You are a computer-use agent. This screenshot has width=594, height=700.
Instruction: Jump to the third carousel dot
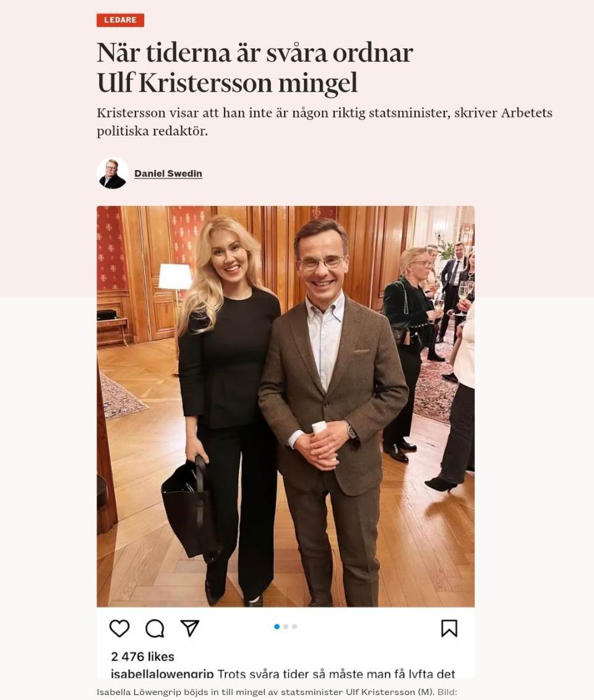tap(295, 626)
